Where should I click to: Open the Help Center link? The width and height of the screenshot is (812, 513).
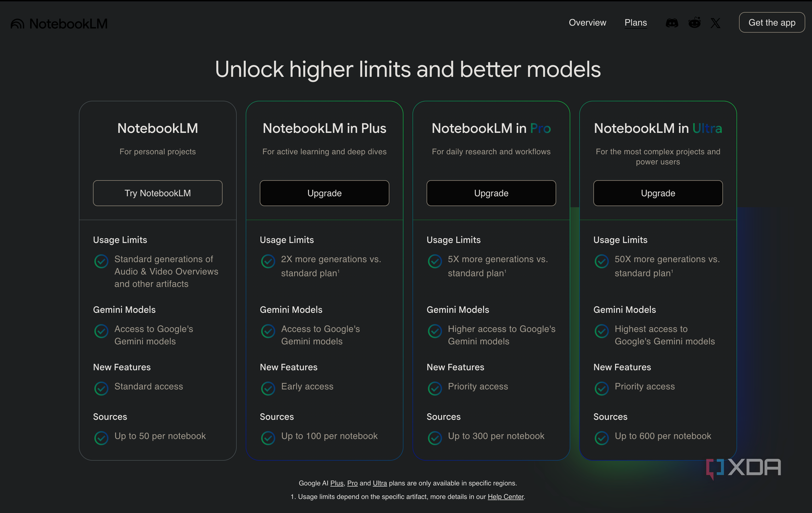tap(505, 497)
